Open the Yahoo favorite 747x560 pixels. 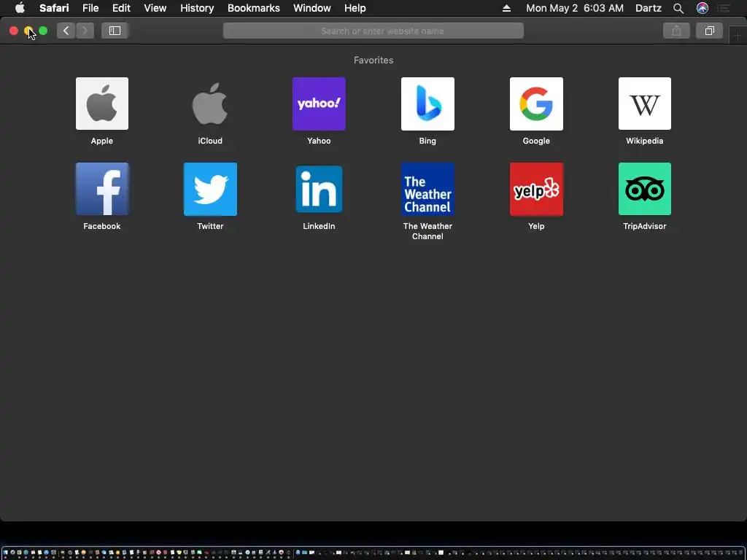(319, 104)
